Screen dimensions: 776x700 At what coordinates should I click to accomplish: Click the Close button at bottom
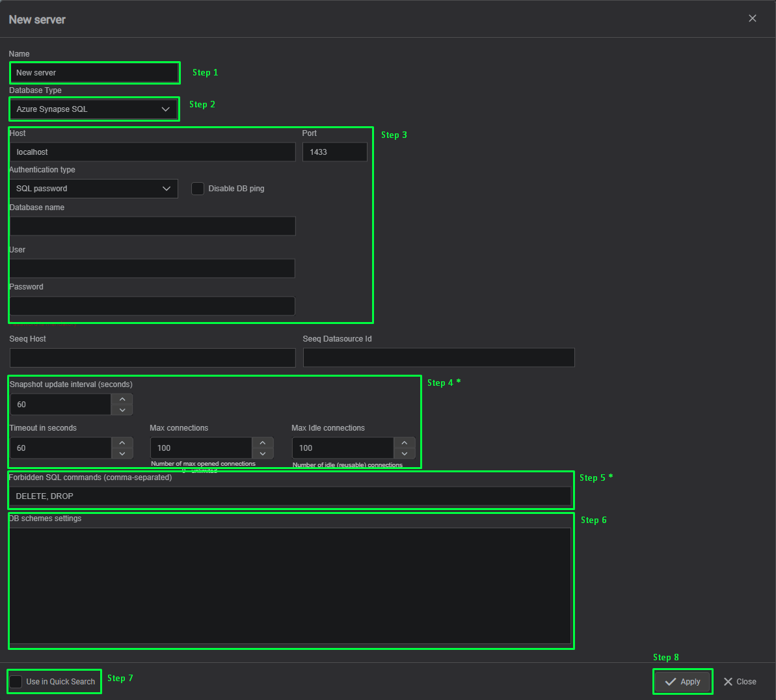pyautogui.click(x=740, y=682)
